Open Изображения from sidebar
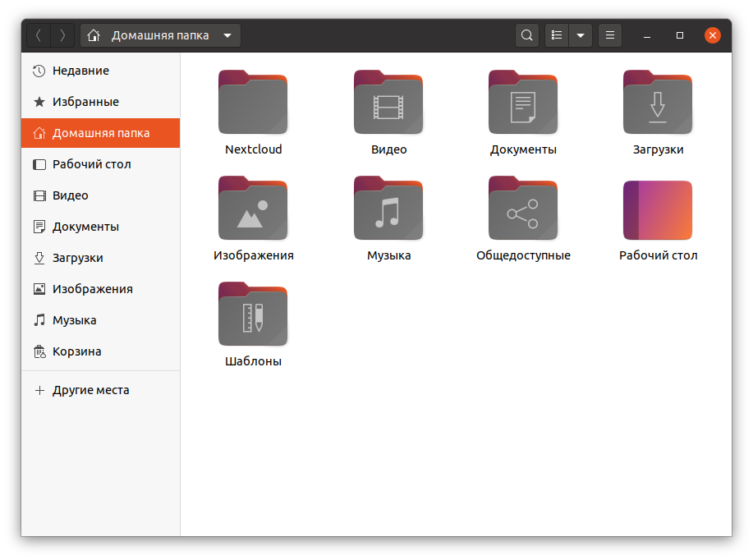 pyautogui.click(x=100, y=289)
